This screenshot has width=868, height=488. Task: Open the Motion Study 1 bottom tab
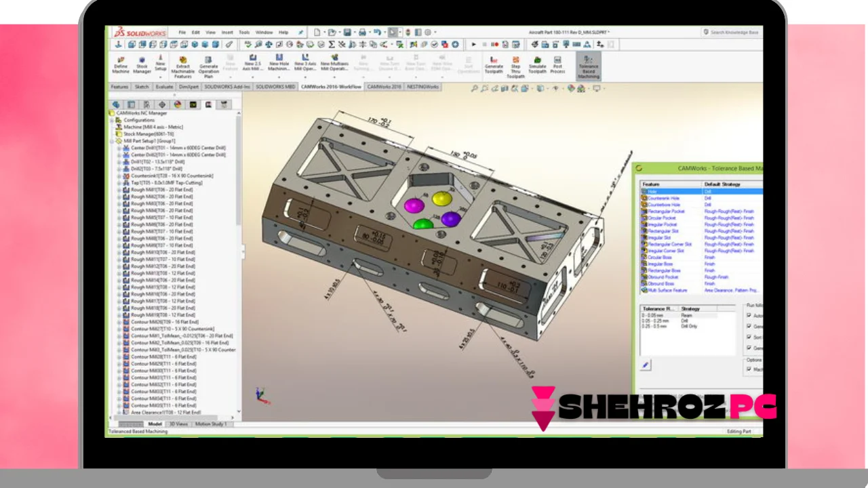(x=212, y=424)
